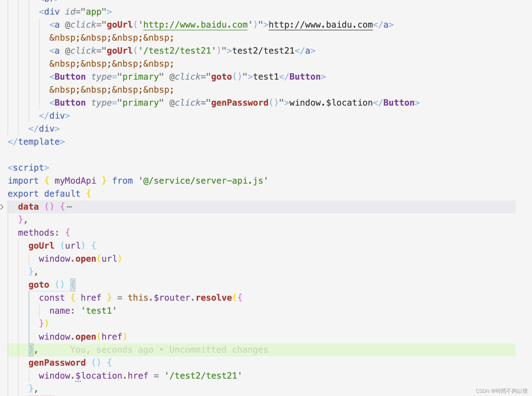This screenshot has height=396, width=532.
Task: Click 'export default' statement
Action: 44,194
